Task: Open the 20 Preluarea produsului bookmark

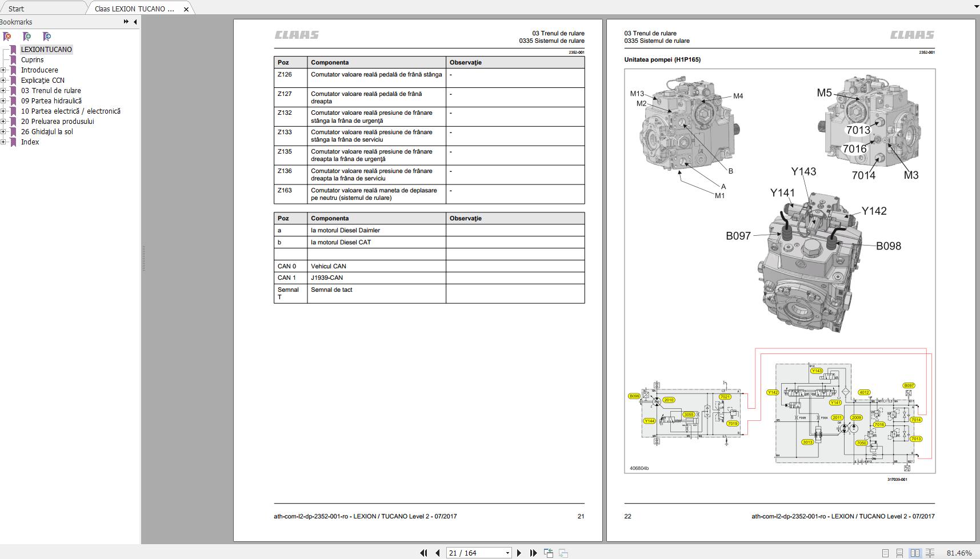Action: [58, 122]
